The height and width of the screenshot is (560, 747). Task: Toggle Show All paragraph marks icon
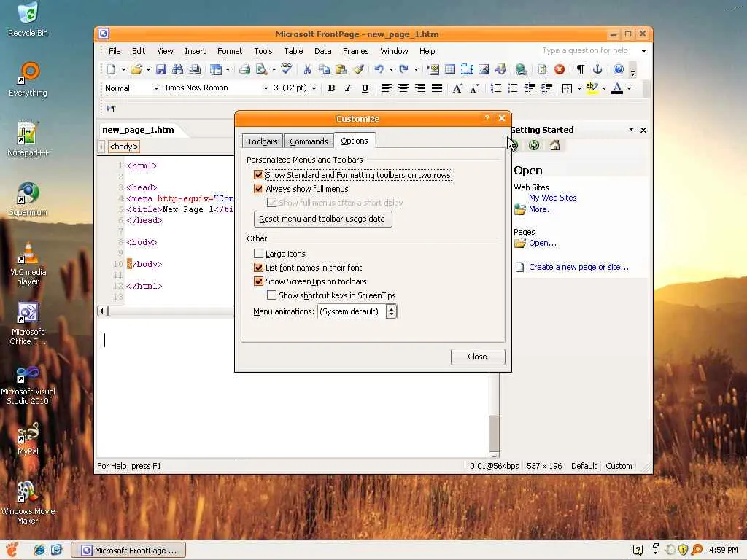tap(580, 69)
